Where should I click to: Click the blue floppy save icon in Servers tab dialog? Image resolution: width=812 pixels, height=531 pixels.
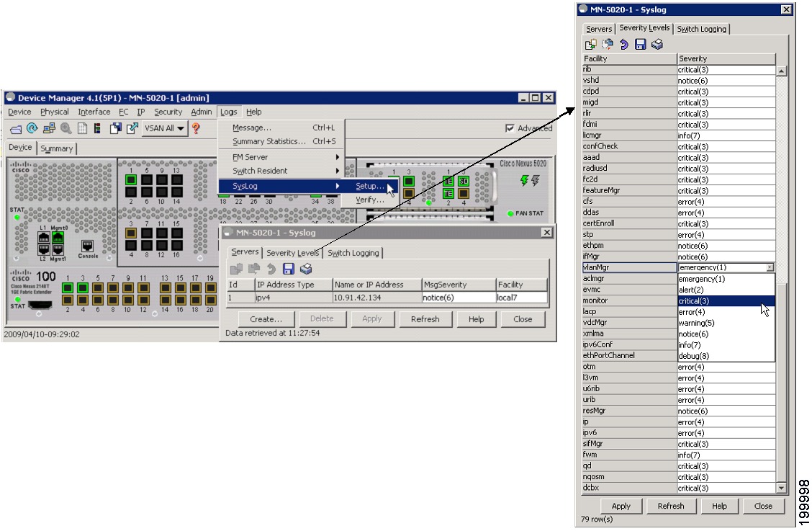tap(289, 269)
